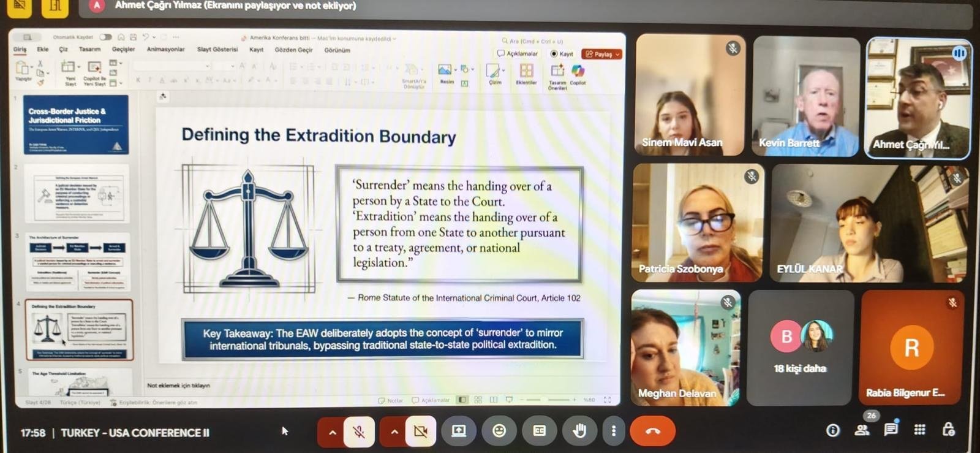The height and width of the screenshot is (453, 980).
Task: Click the Açıklamalar button
Action: 518,54
